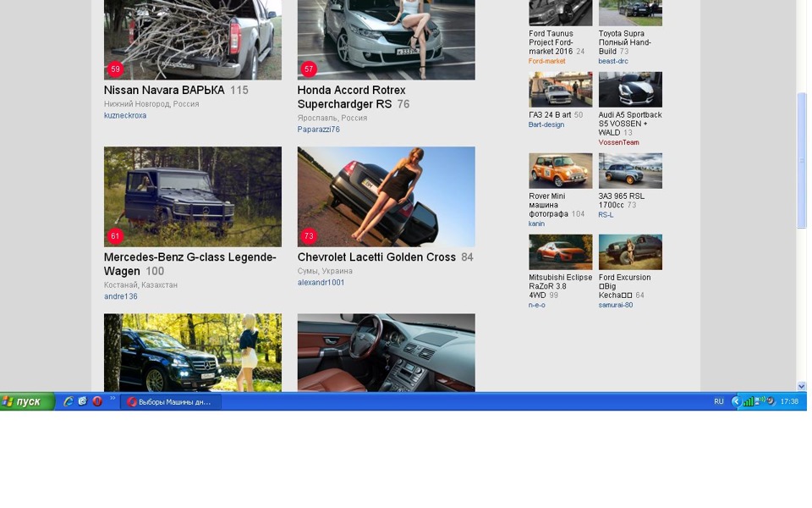This screenshot has width=812, height=508.
Task: Open Chevrolet Lacetti Golden Cross title
Action: (376, 257)
